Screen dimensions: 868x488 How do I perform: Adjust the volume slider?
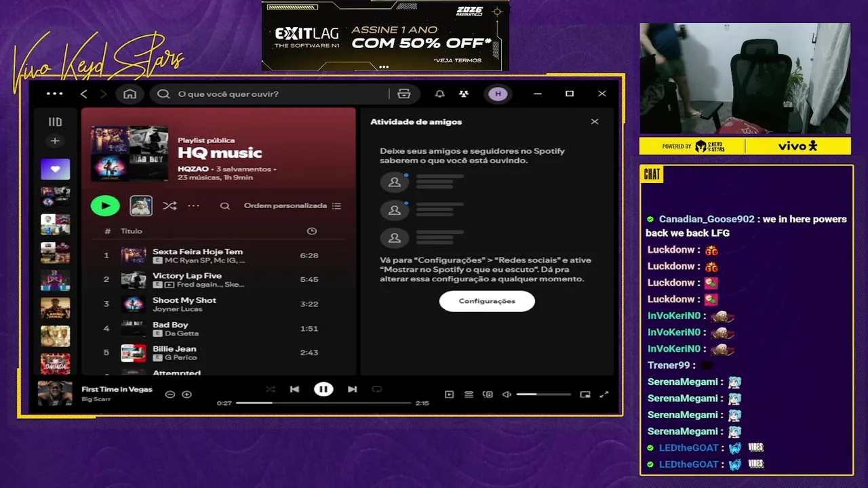pos(543,394)
